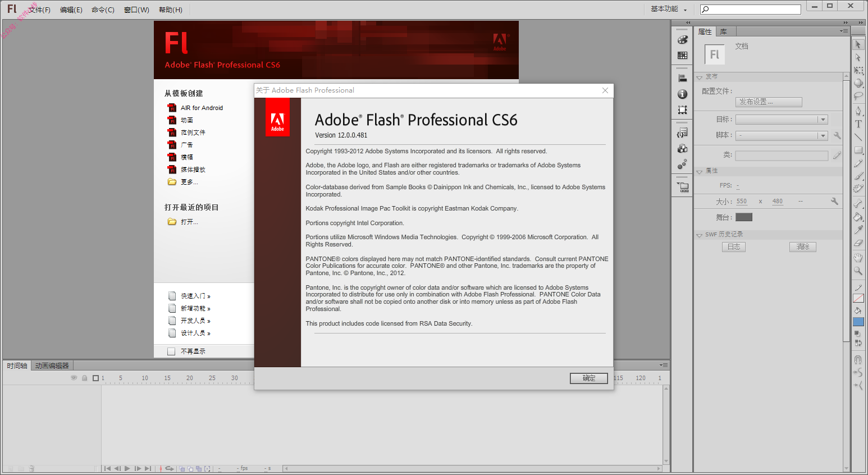Open the 窗口(W) menu
This screenshot has height=475, width=868.
click(x=136, y=10)
